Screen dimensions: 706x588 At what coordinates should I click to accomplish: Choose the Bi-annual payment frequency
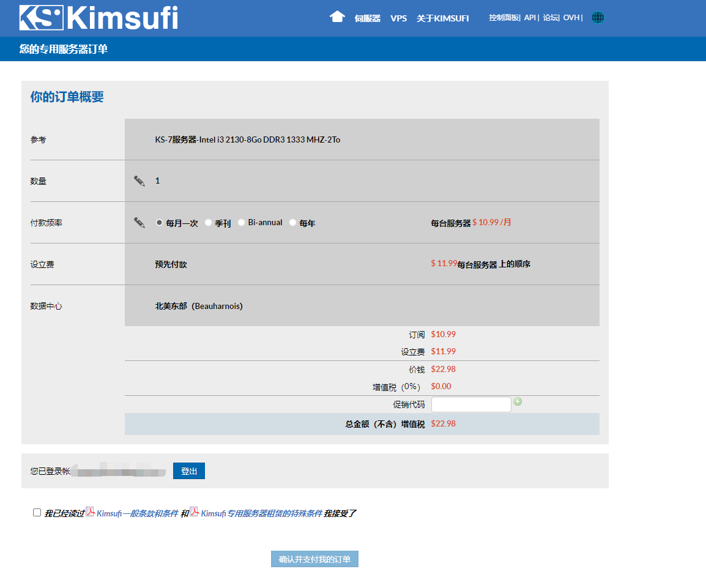coord(242,223)
